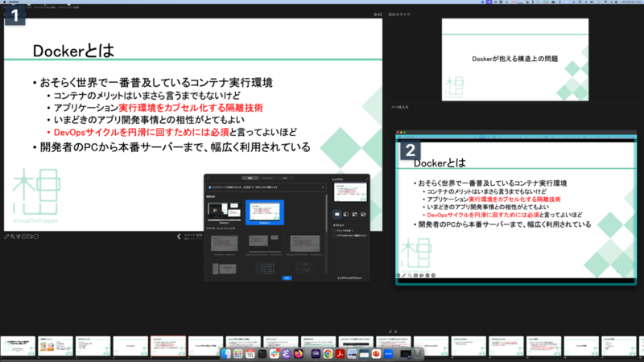Open PowerPoint from the Dock
The width and height of the screenshot is (644, 362).
tap(376, 354)
